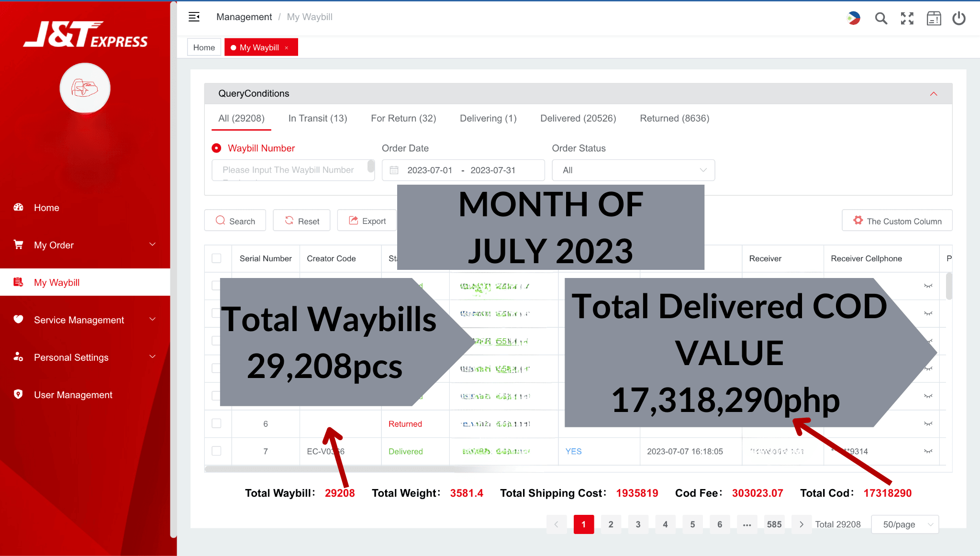Click the J&T Express logo
980x556 pixels.
tap(86, 34)
